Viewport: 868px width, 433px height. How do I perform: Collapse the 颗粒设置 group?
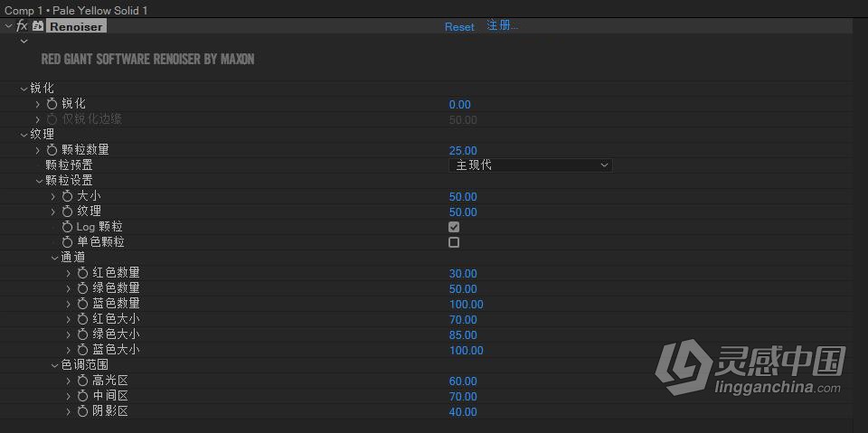tap(39, 181)
